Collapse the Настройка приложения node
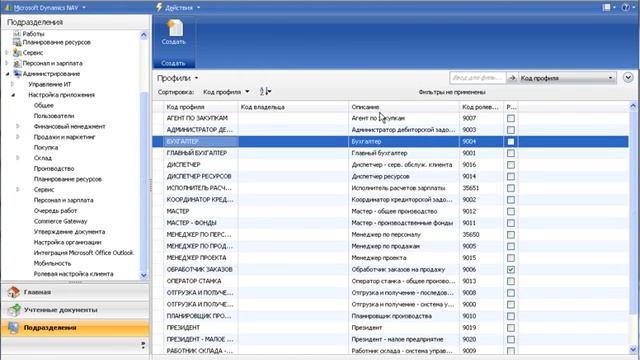640x360 pixels. pos(13,95)
